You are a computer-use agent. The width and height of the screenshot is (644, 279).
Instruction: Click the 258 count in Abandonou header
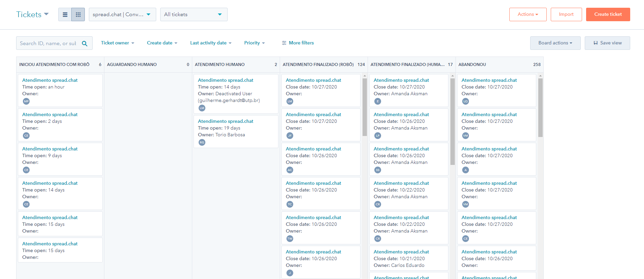click(x=537, y=64)
